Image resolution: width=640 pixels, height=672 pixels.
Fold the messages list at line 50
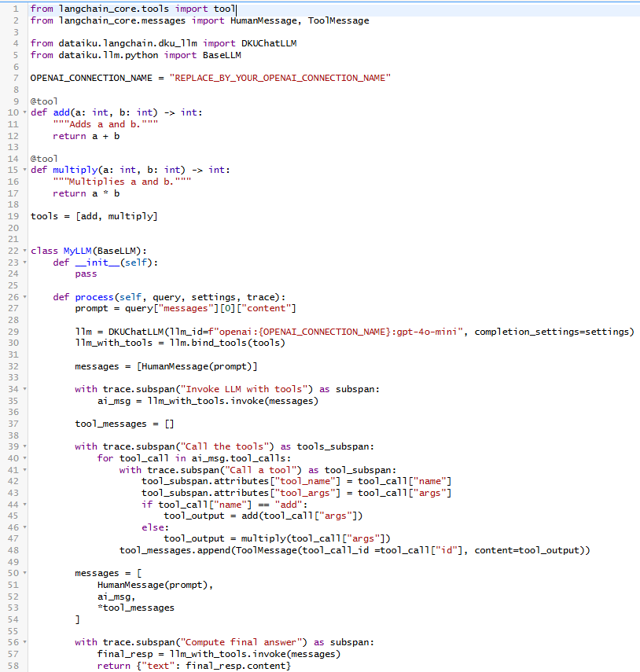click(x=25, y=573)
